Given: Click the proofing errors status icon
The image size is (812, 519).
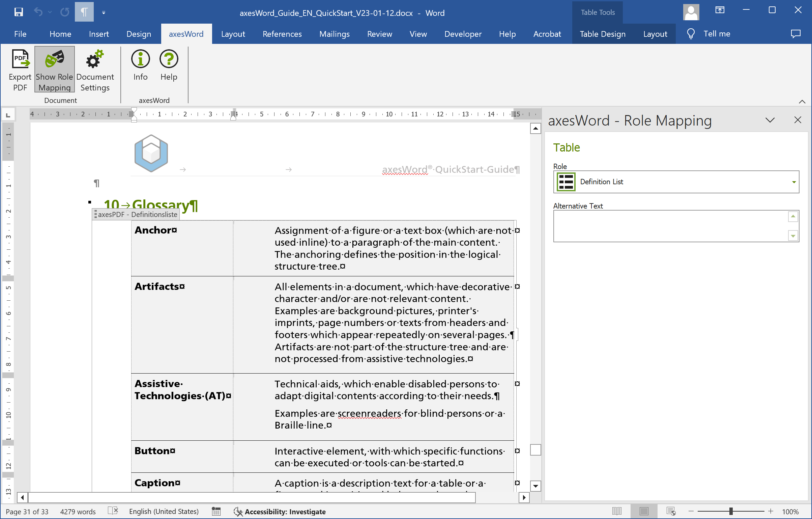Looking at the screenshot, I should coord(113,511).
